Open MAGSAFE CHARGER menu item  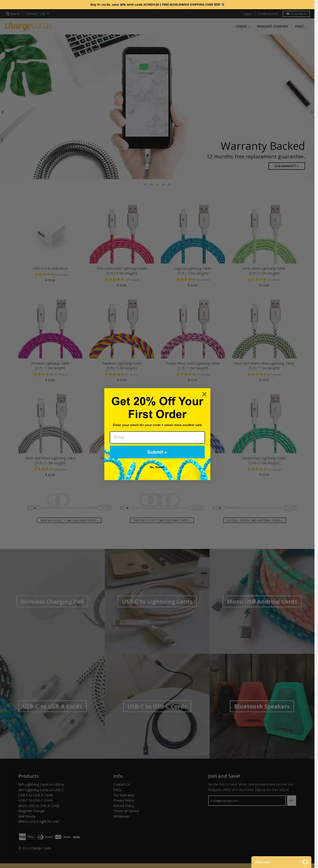coord(272,26)
